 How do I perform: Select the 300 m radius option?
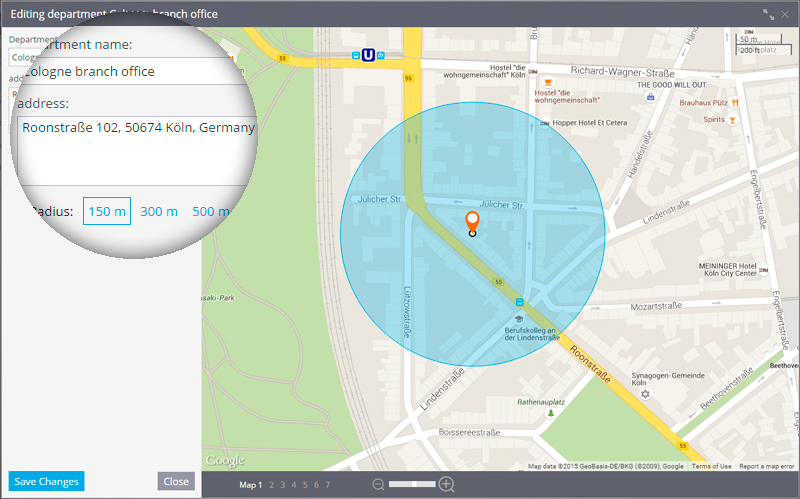(x=159, y=211)
